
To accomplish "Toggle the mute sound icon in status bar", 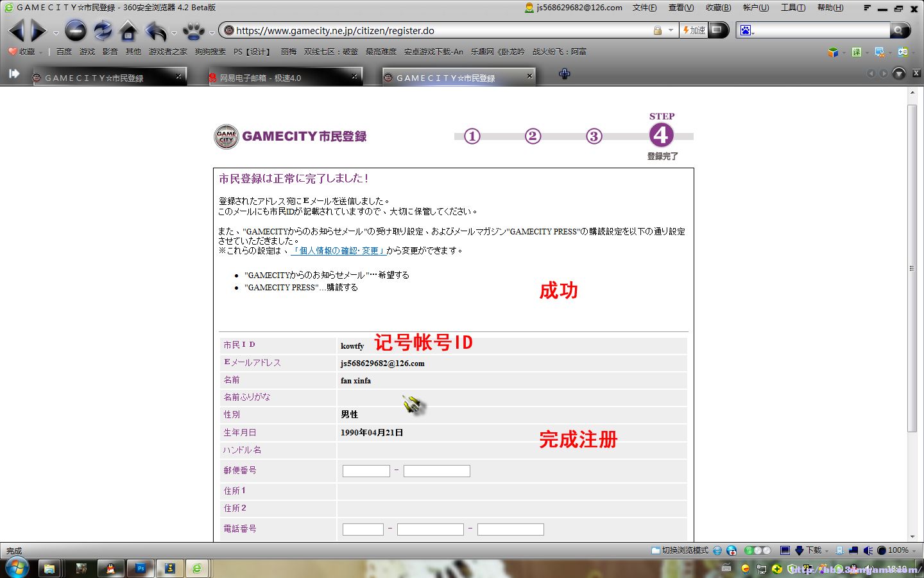I will 868,550.
